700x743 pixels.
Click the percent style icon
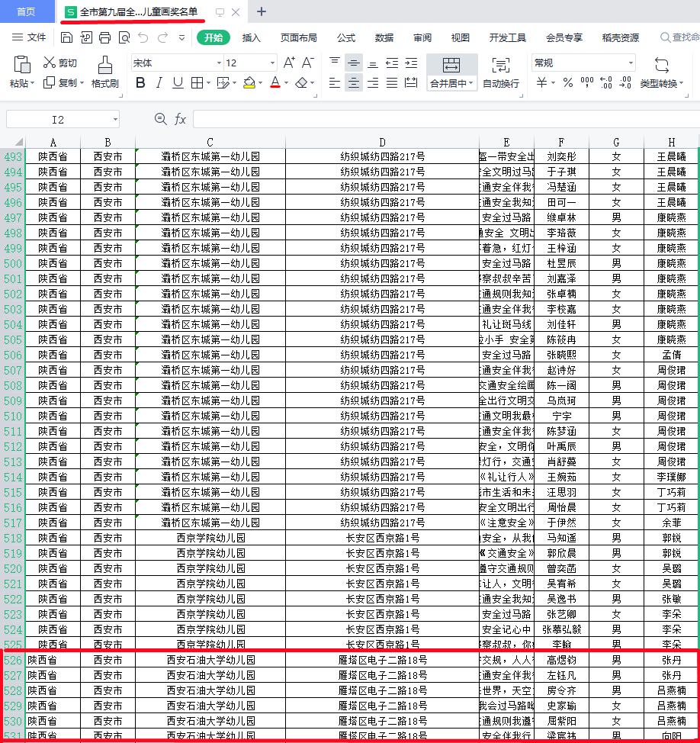pyautogui.click(x=568, y=83)
